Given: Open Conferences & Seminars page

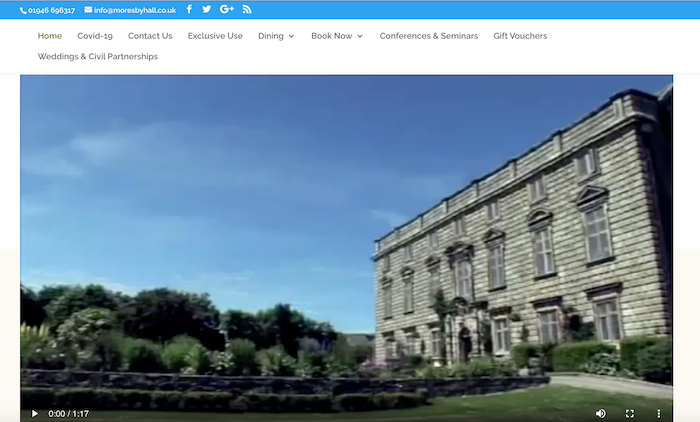Looking at the screenshot, I should pos(428,36).
